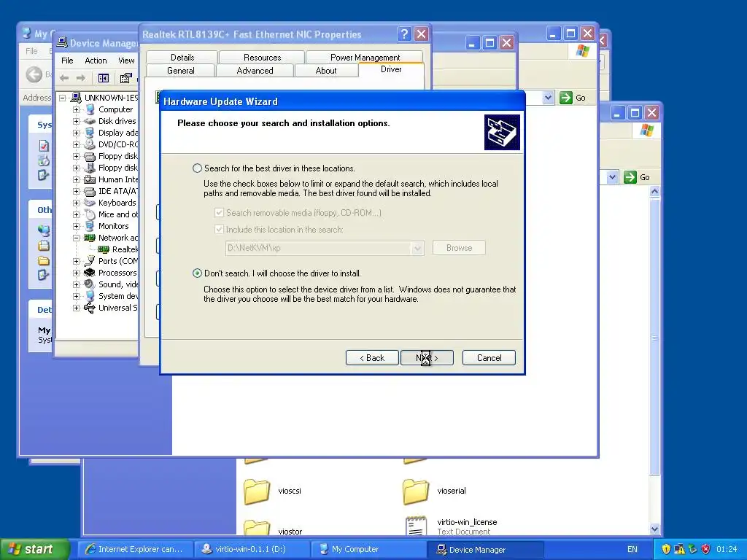Select the Sound, video controllers icon
747x560 pixels.
point(90,284)
